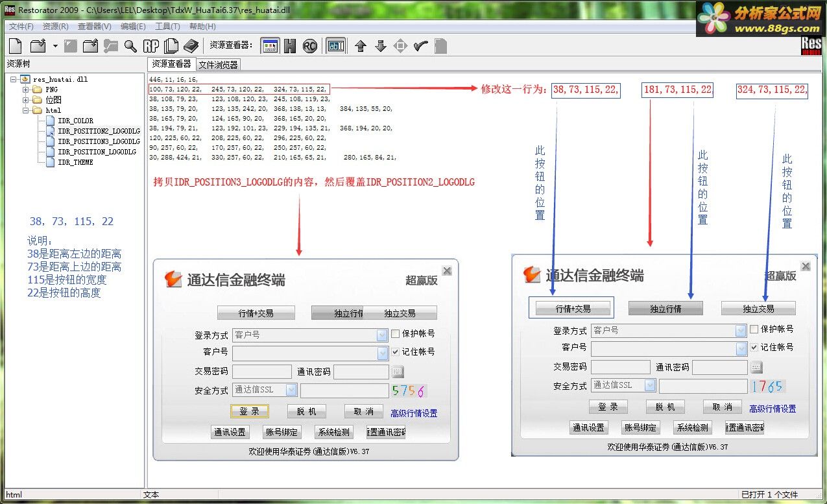Viewport: 827px width, 504px height.
Task: Select IDR_POSITION3_LOGODLG resource
Action: (x=99, y=141)
